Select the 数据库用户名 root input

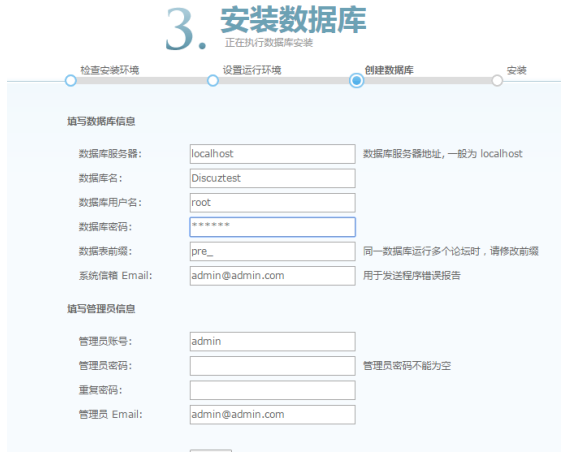(x=273, y=203)
